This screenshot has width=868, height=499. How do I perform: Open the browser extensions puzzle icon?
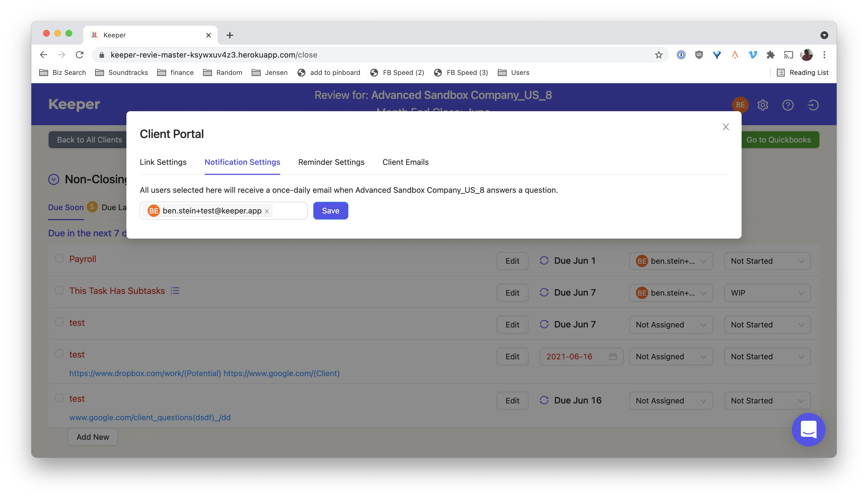tap(770, 55)
